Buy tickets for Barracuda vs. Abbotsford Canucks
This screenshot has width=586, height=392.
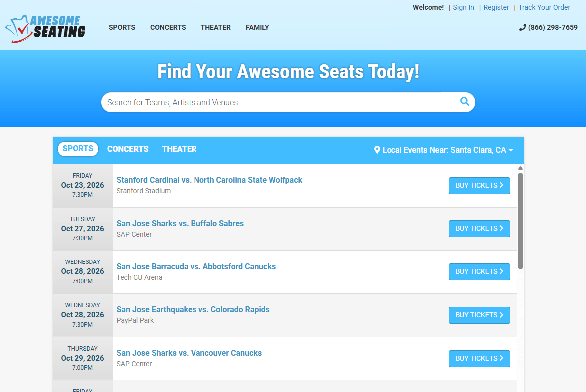click(x=479, y=272)
